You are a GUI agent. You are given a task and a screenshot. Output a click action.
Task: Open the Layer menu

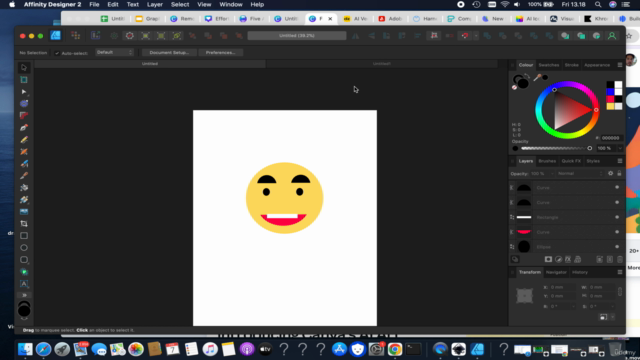coord(155,4)
